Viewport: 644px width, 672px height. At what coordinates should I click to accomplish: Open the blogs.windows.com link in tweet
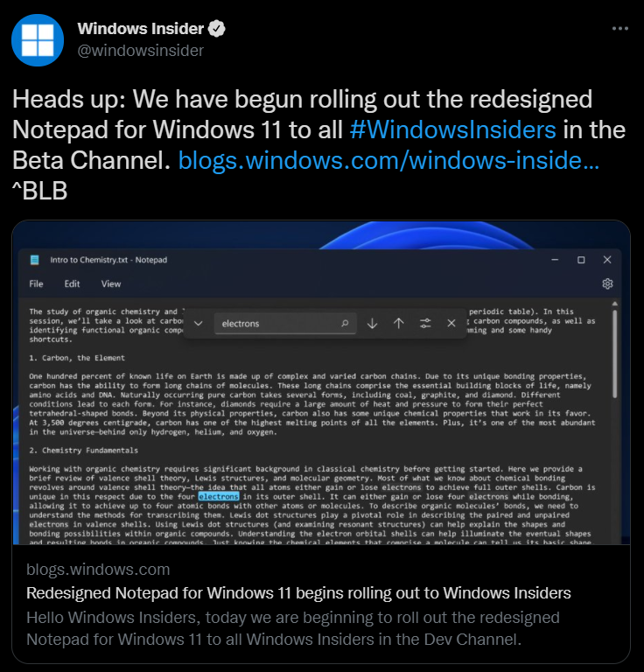point(388,160)
